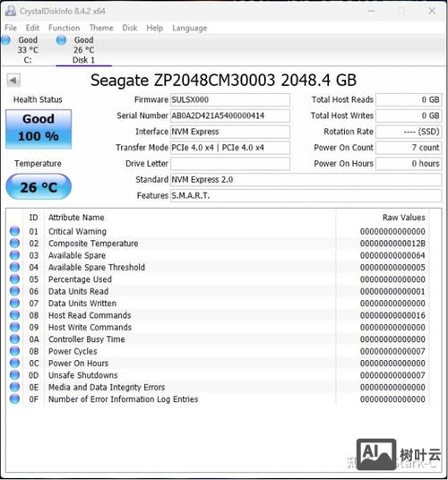Open the Language menu
The image size is (448, 480).
pos(190,28)
